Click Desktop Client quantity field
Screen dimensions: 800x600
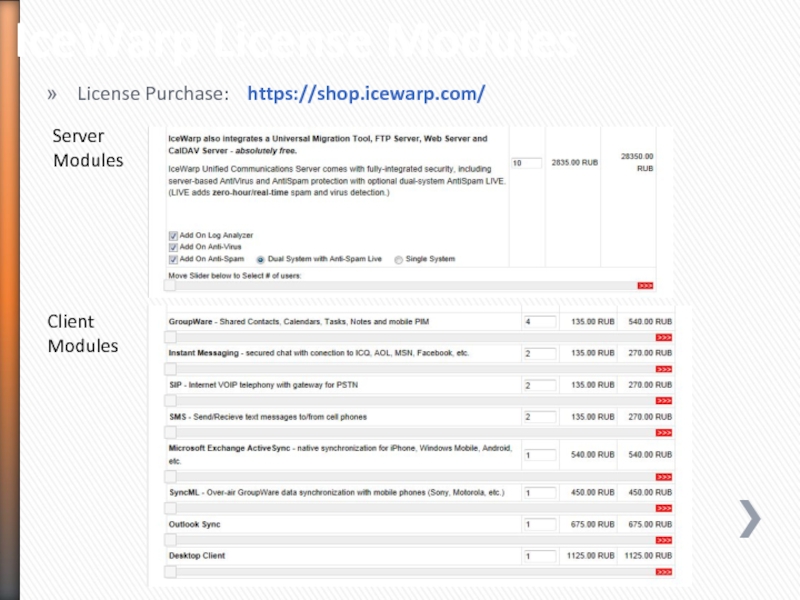540,556
